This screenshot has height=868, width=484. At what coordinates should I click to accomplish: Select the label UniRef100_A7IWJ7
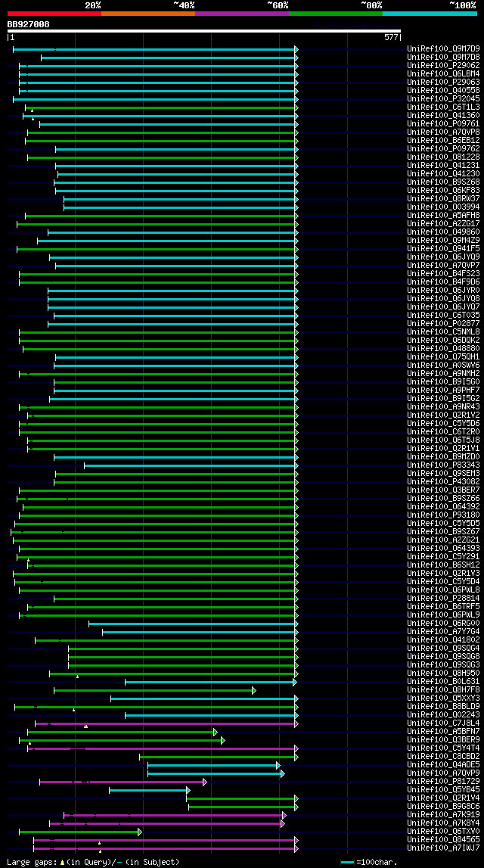[x=443, y=848]
